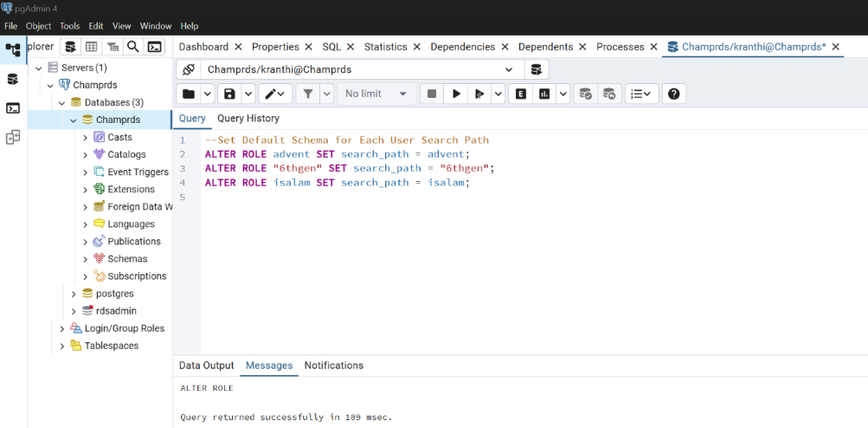Click the Execute query play button
The width and height of the screenshot is (868, 428).
click(456, 94)
